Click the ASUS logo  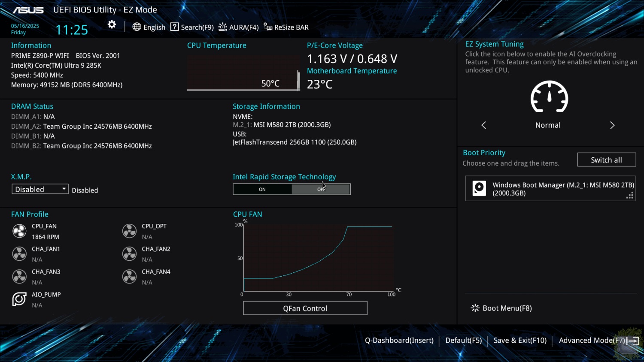pos(28,10)
